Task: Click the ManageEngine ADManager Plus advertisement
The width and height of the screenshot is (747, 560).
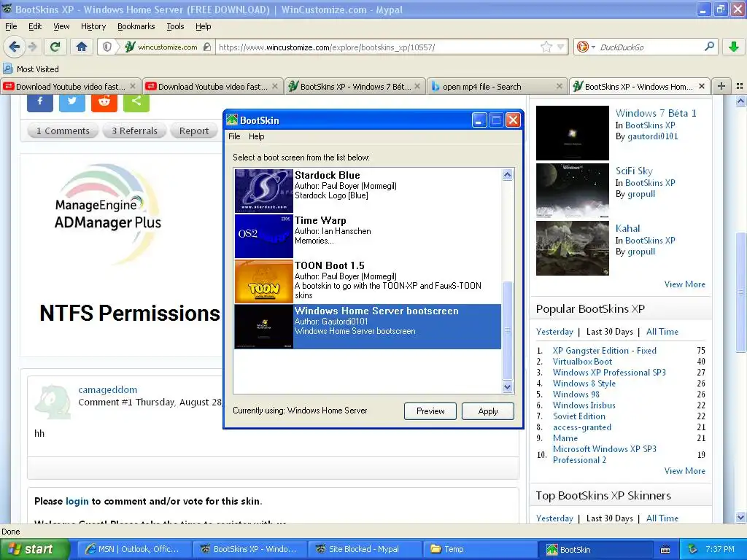Action: click(120, 254)
